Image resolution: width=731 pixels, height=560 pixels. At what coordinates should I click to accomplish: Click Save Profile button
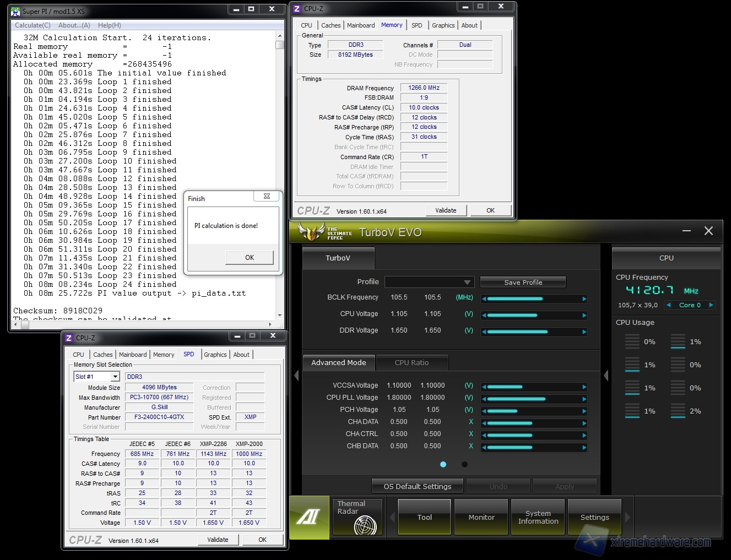pos(523,282)
